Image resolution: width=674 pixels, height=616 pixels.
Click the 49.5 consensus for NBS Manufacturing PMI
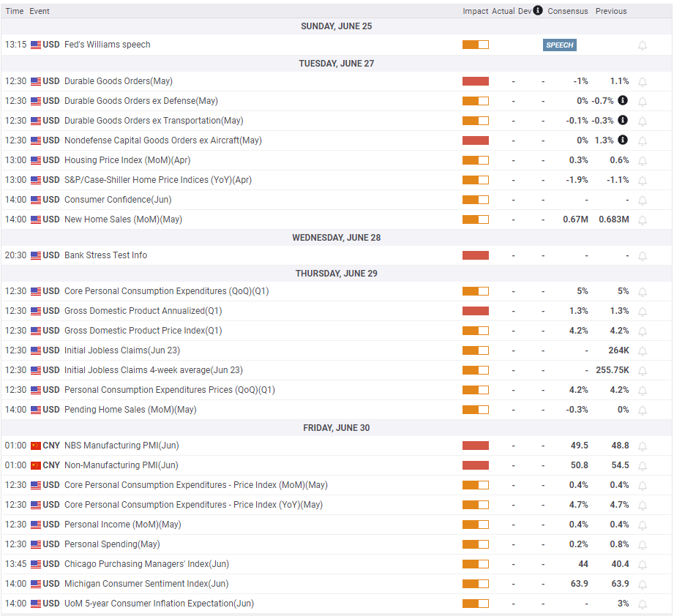[580, 446]
